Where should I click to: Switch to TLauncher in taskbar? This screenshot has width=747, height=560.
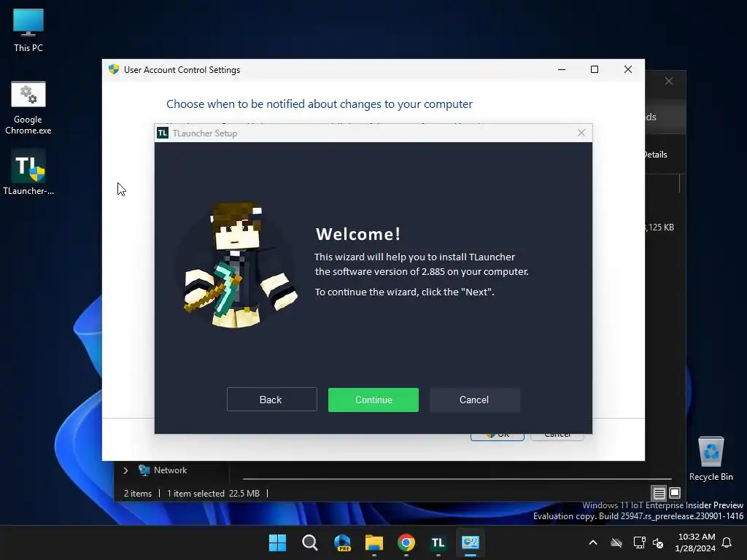pos(438,542)
